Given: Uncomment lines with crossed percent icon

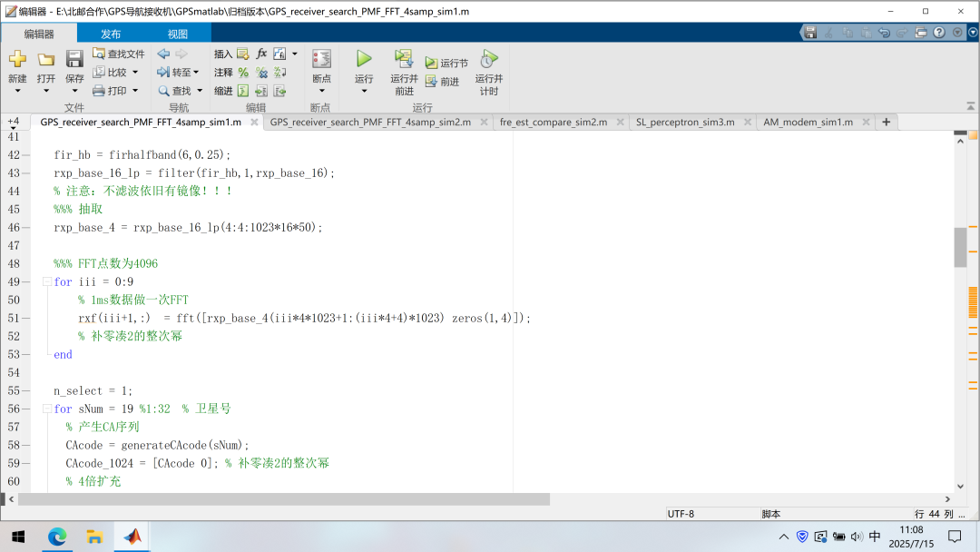Looking at the screenshot, I should coord(262,73).
